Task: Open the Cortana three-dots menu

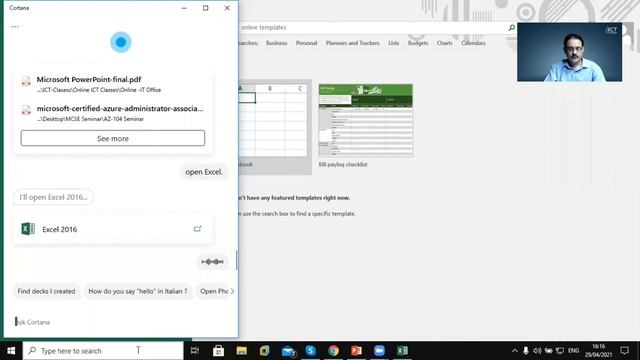Action: [x=15, y=27]
